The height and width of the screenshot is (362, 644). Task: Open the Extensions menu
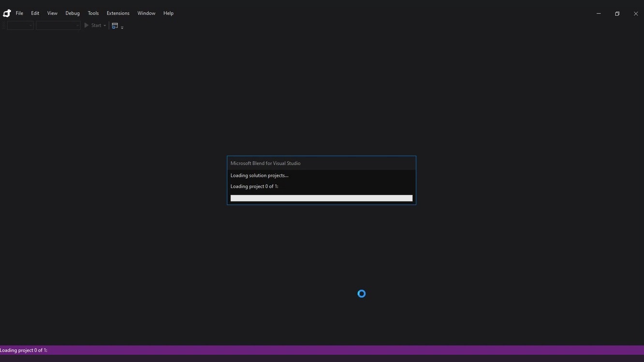point(118,13)
